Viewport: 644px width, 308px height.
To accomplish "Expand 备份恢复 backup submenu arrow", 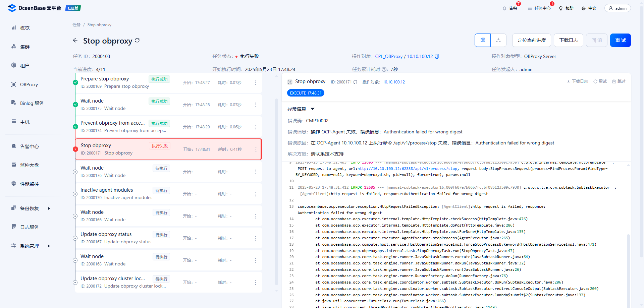I will (49, 208).
